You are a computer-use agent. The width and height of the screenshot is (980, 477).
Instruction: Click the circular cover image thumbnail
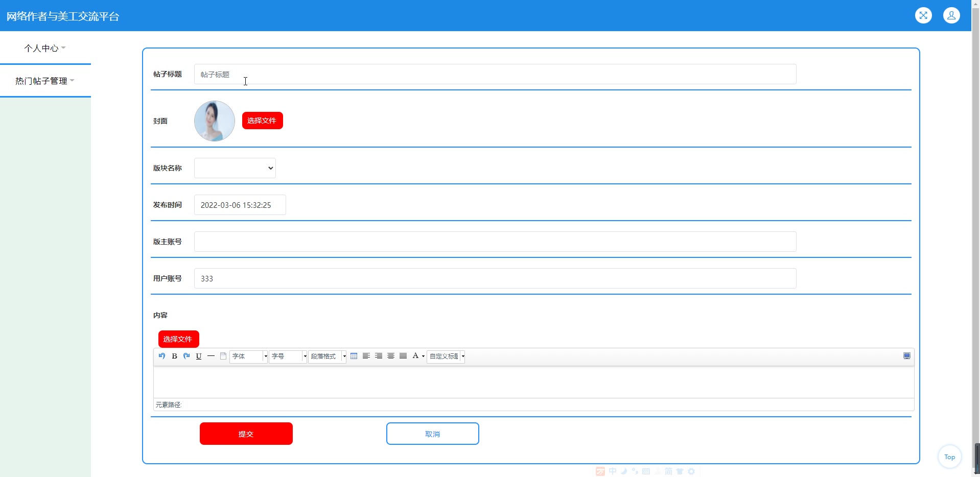point(215,121)
